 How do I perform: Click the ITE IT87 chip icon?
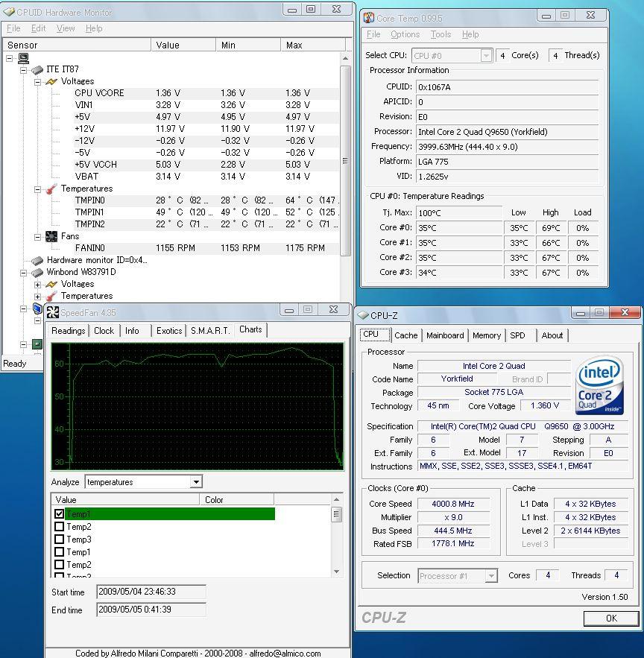[37, 69]
